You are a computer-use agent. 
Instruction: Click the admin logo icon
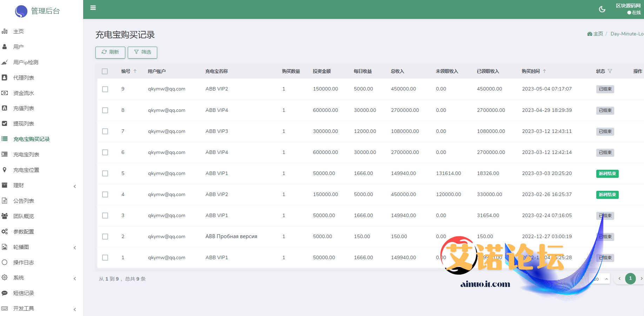tap(21, 11)
